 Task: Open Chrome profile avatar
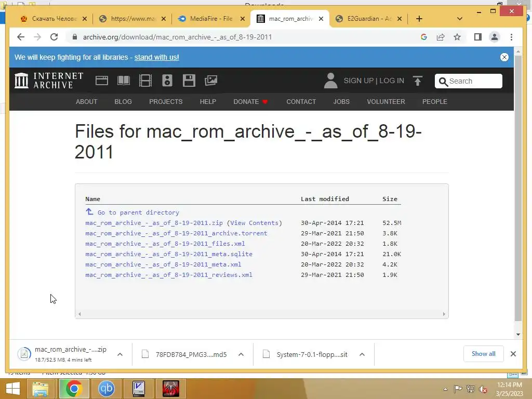[495, 37]
